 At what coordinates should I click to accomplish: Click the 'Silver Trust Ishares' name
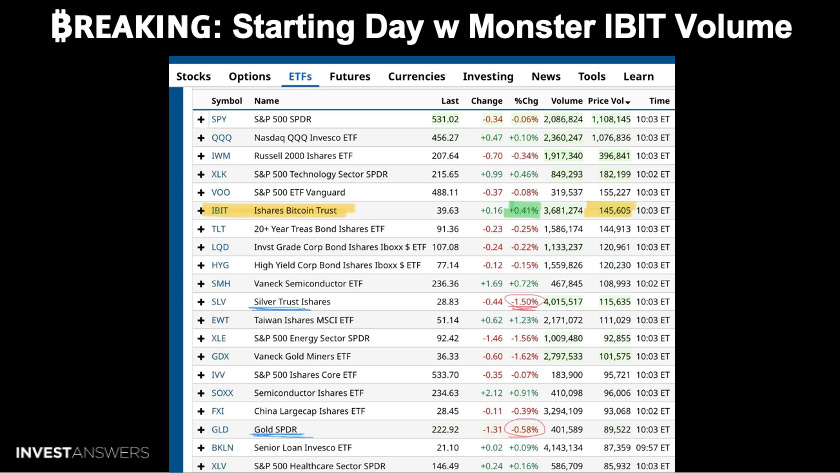pyautogui.click(x=292, y=302)
